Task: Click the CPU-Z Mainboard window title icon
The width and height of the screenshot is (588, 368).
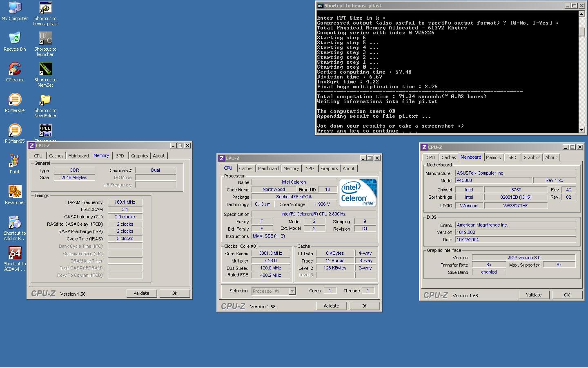Action: coord(424,147)
